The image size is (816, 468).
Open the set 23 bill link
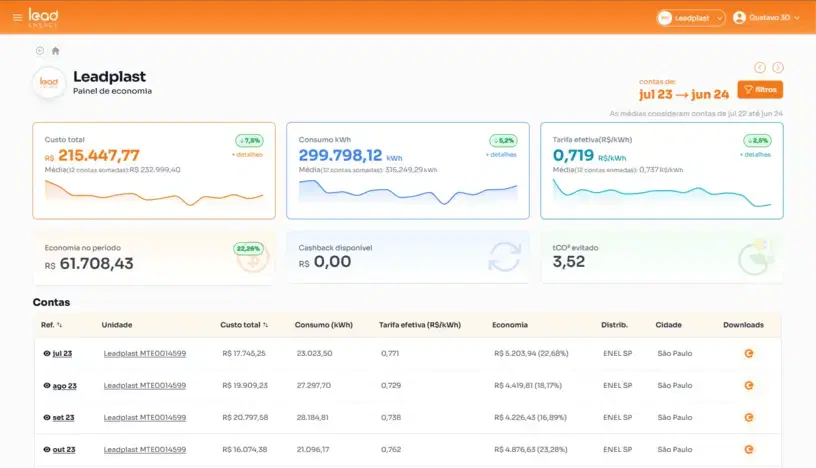[x=63, y=418]
